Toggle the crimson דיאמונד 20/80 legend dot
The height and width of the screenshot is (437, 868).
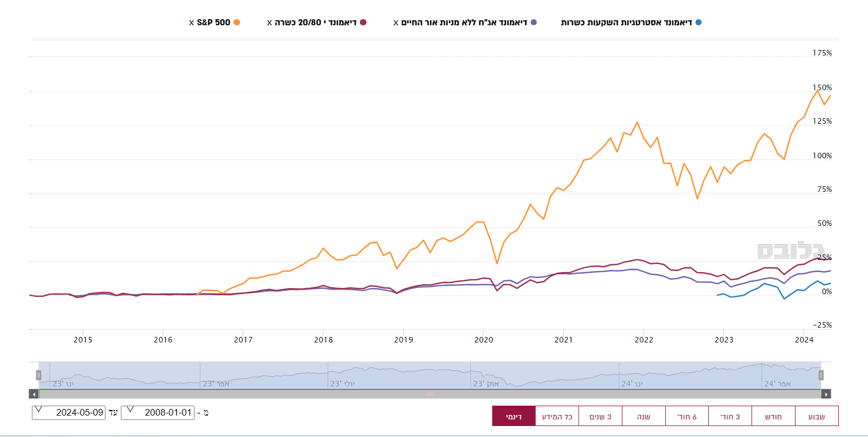click(x=363, y=23)
